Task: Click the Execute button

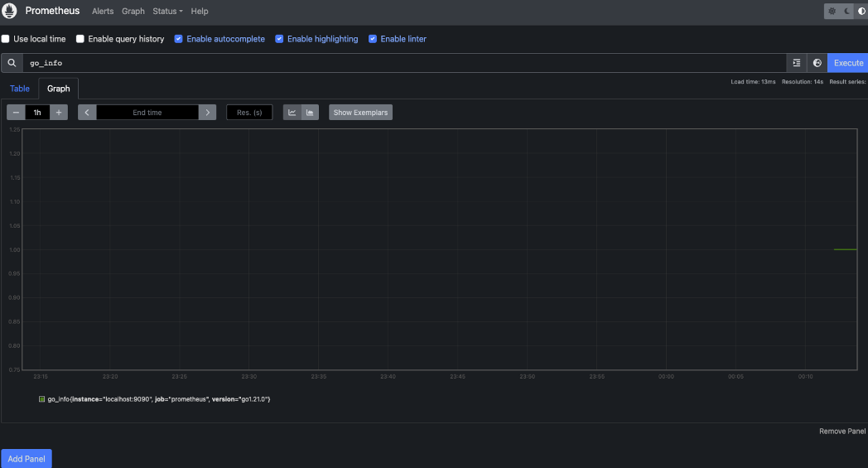Action: click(x=848, y=63)
